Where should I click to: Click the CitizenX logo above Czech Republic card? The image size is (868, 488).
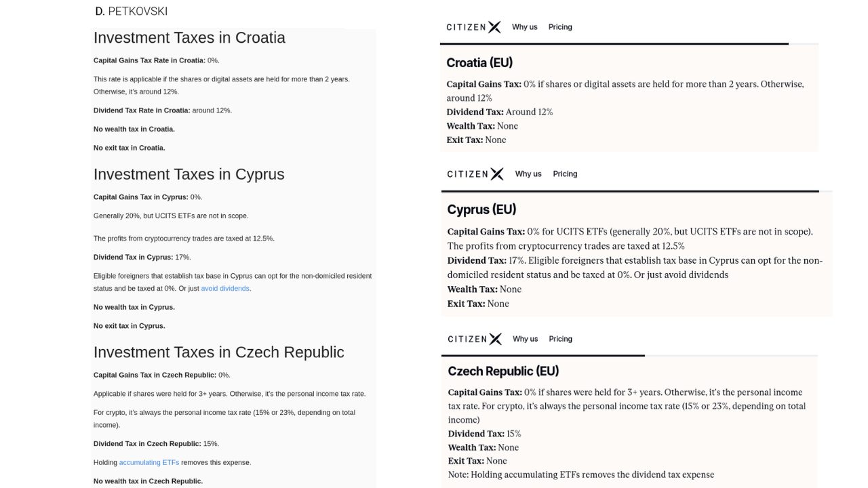(x=474, y=339)
